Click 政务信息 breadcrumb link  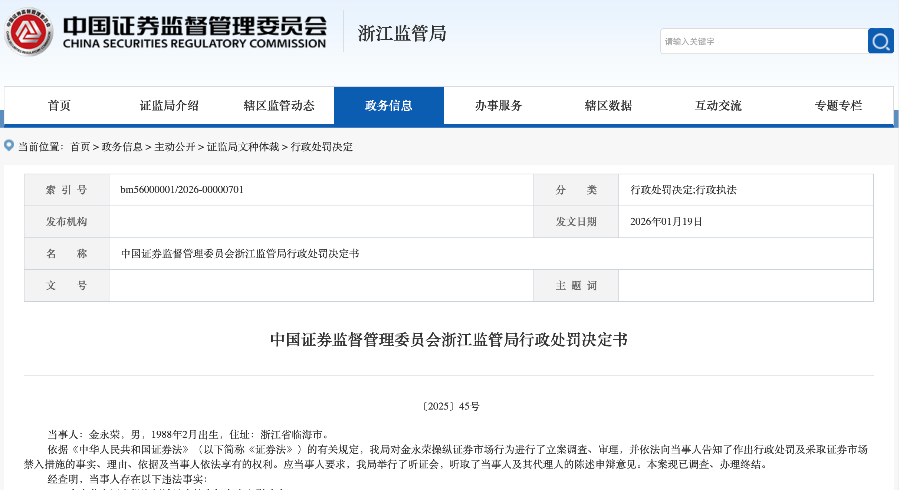pos(122,147)
